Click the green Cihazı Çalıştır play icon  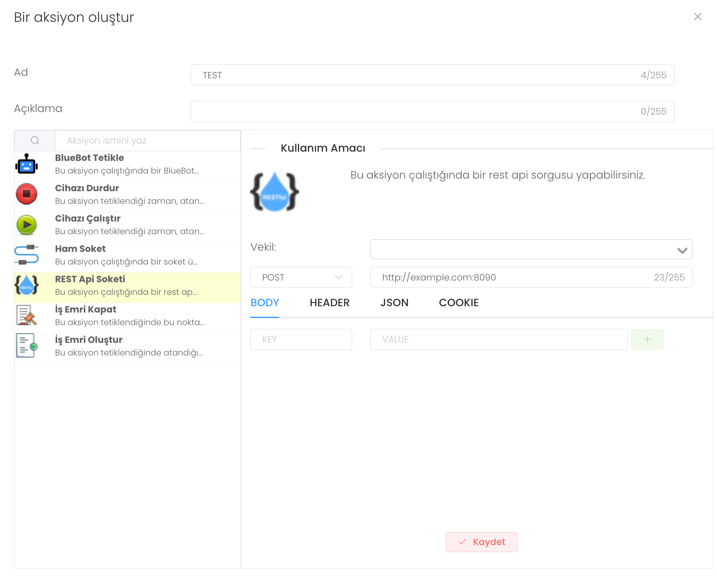[27, 225]
